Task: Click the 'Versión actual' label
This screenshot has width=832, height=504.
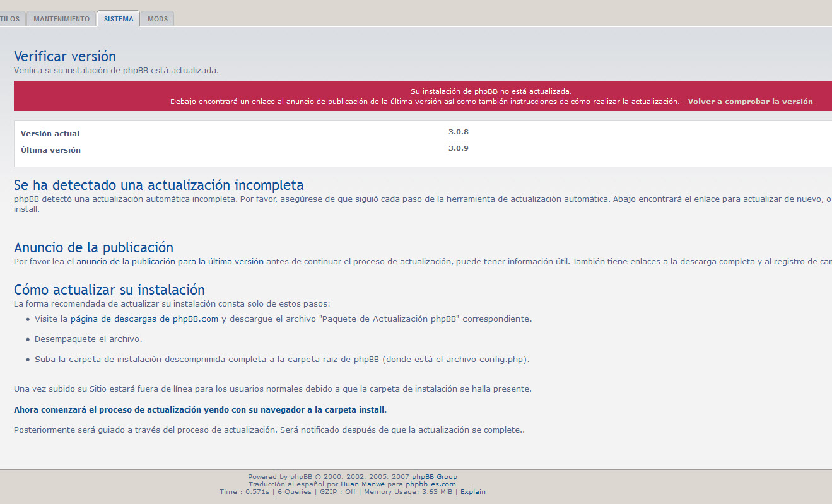Action: [x=50, y=134]
